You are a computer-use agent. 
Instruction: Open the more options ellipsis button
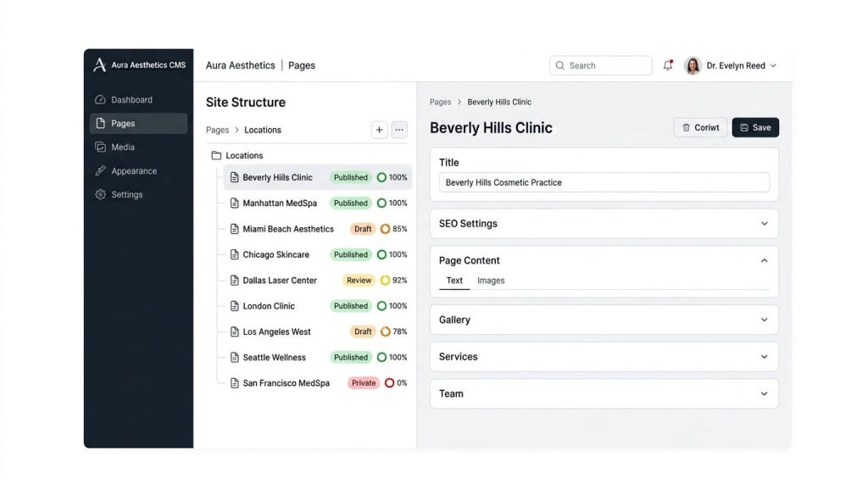399,130
